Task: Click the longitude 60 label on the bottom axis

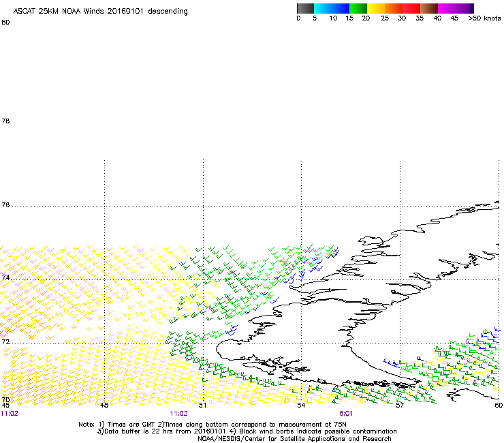Action: click(x=499, y=406)
